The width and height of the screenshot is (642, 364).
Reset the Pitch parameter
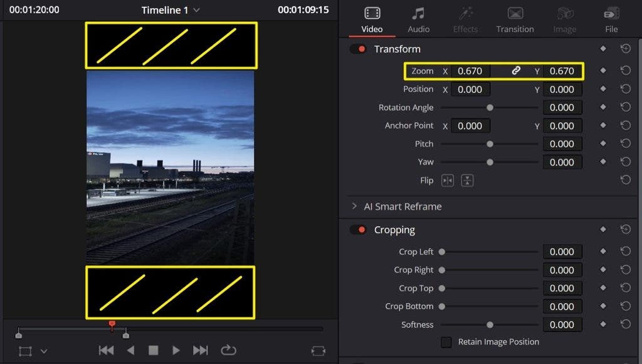626,143
